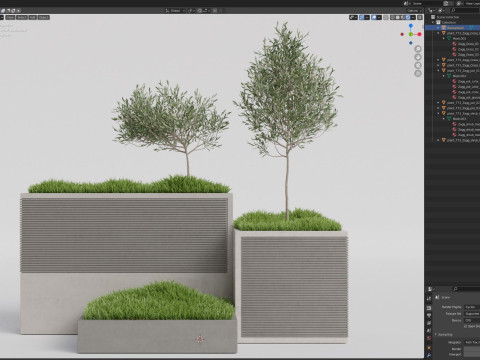480x360 pixels.
Task: Click the outliner search field
Action: 464,11
